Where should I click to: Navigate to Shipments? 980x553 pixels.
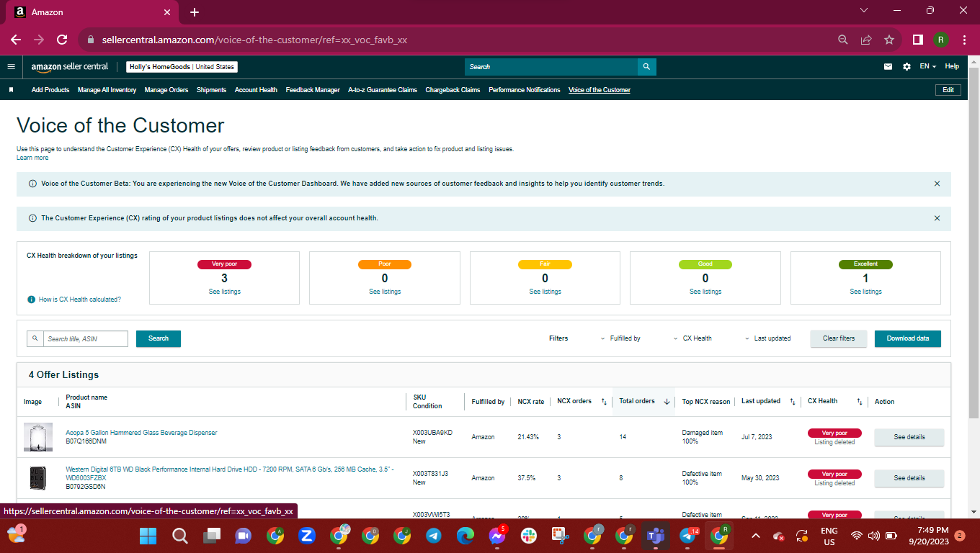(211, 90)
